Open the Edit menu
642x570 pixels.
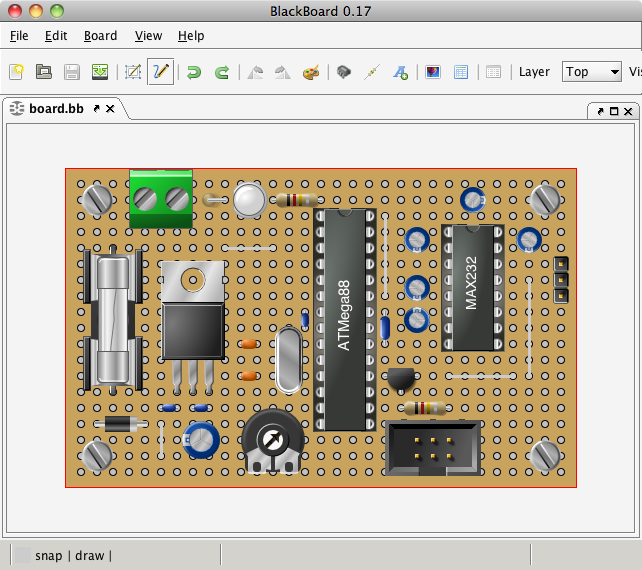(56, 36)
